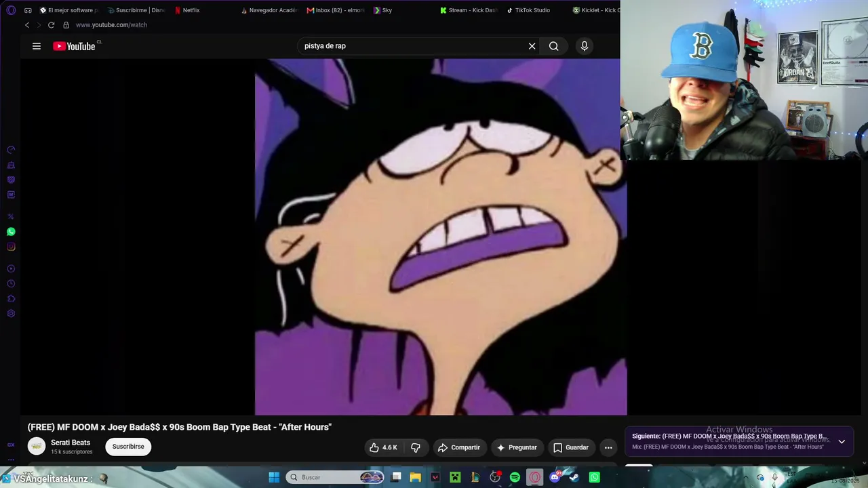This screenshot has width=868, height=488.
Task: Like the video (4.6 K)
Action: point(383,447)
